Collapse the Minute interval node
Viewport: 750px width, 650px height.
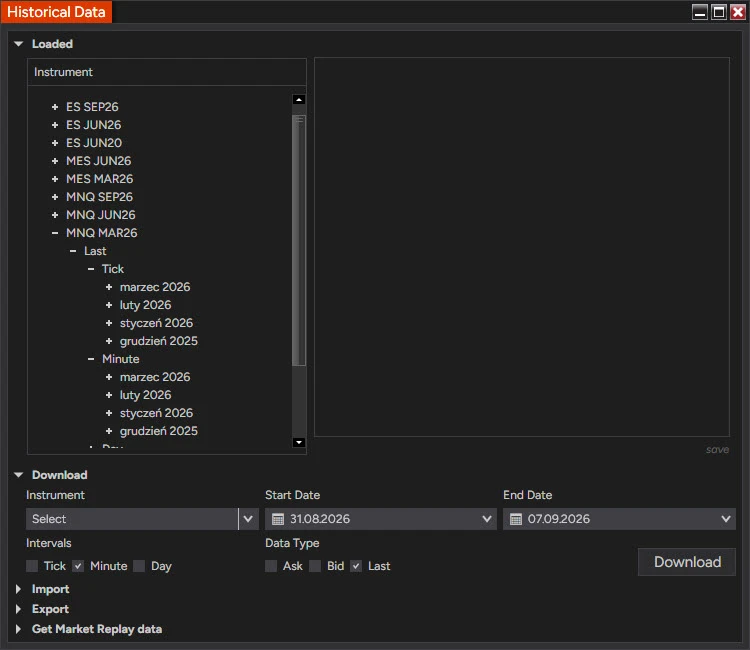tap(91, 359)
